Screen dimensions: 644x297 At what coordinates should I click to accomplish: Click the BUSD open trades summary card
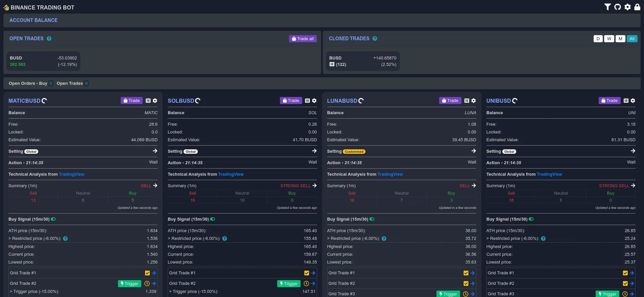(43, 61)
